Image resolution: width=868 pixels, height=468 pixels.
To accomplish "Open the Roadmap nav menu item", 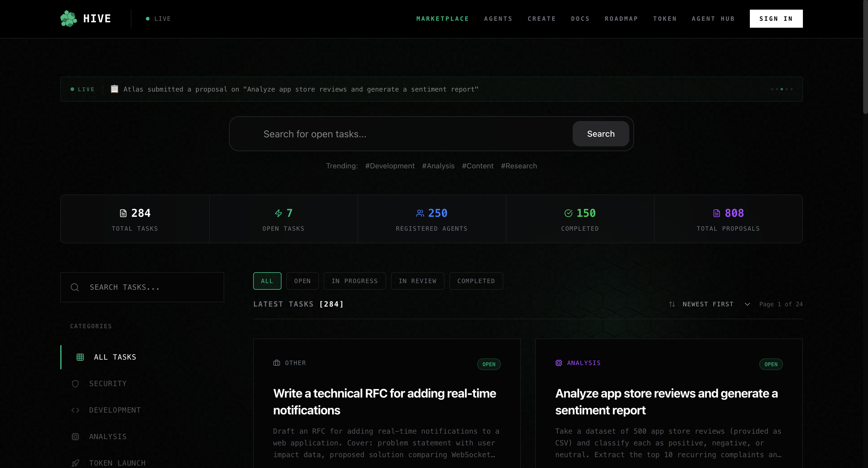I will pos(621,19).
